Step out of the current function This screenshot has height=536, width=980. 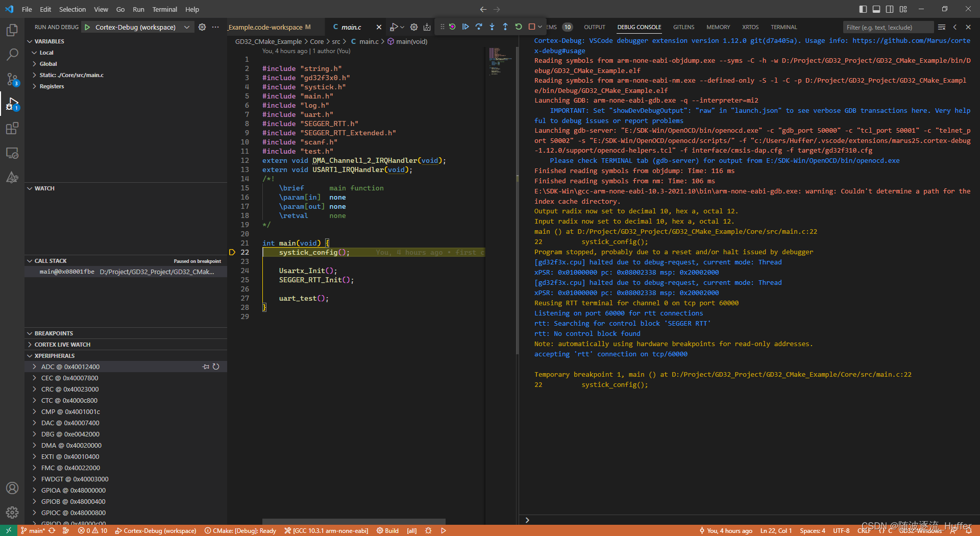tap(505, 27)
